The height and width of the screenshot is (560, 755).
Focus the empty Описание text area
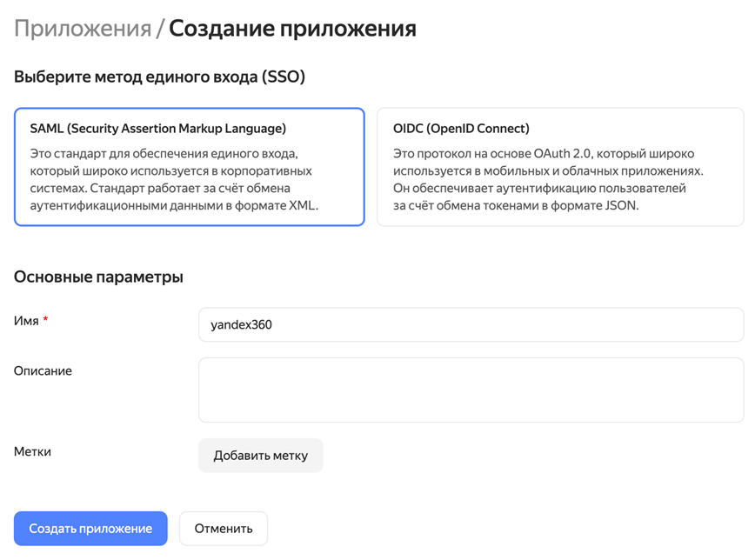[471, 390]
